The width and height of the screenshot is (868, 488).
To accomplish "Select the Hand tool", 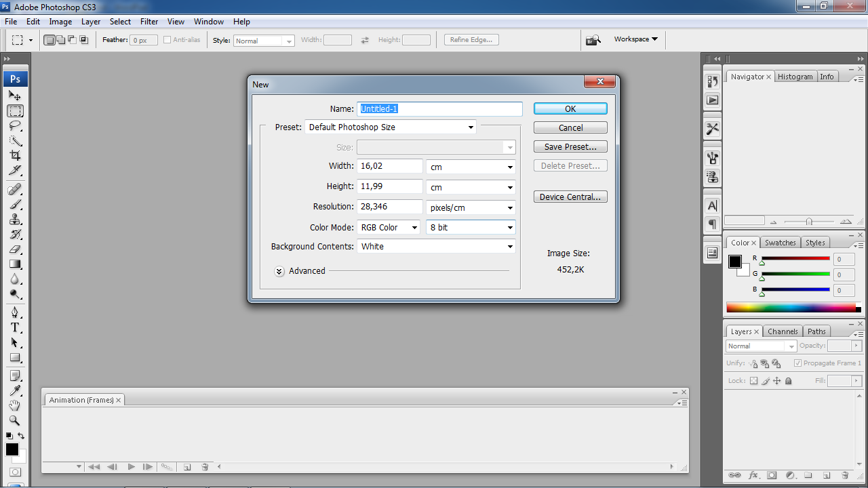I will tap(15, 406).
